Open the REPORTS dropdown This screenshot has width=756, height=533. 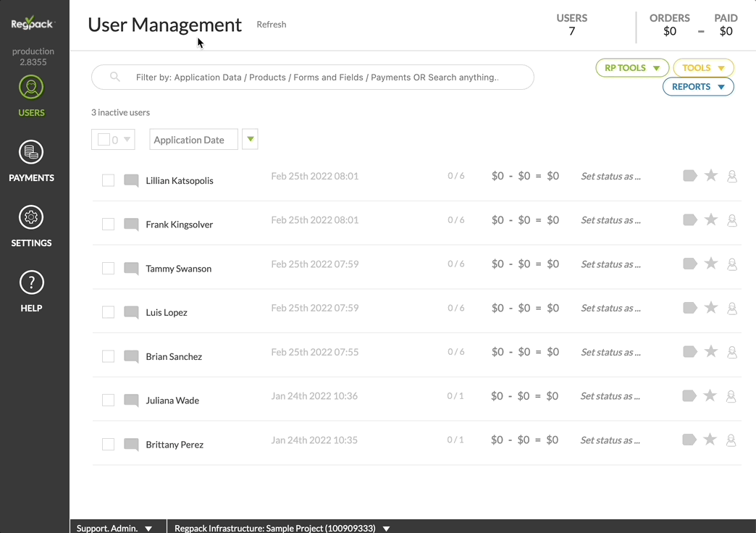pyautogui.click(x=698, y=87)
